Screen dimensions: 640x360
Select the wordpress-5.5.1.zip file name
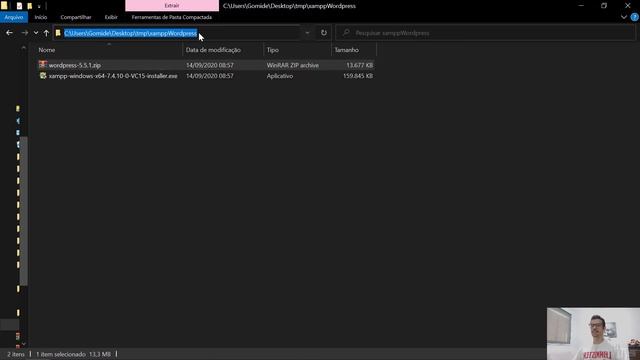point(75,65)
